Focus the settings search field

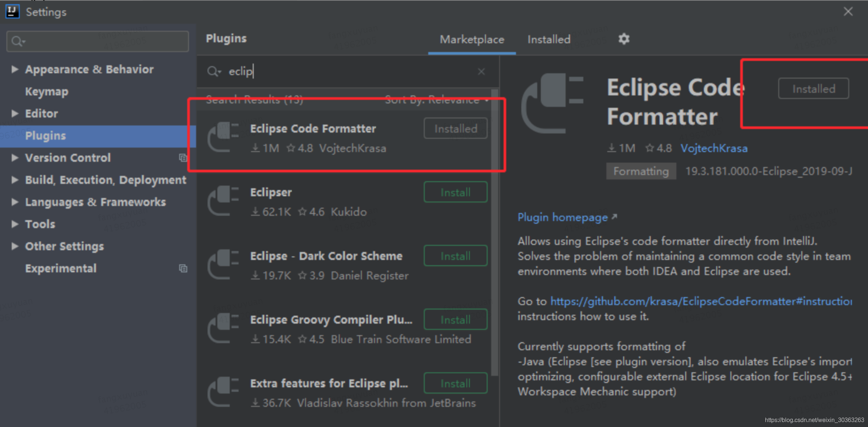pyautogui.click(x=98, y=41)
